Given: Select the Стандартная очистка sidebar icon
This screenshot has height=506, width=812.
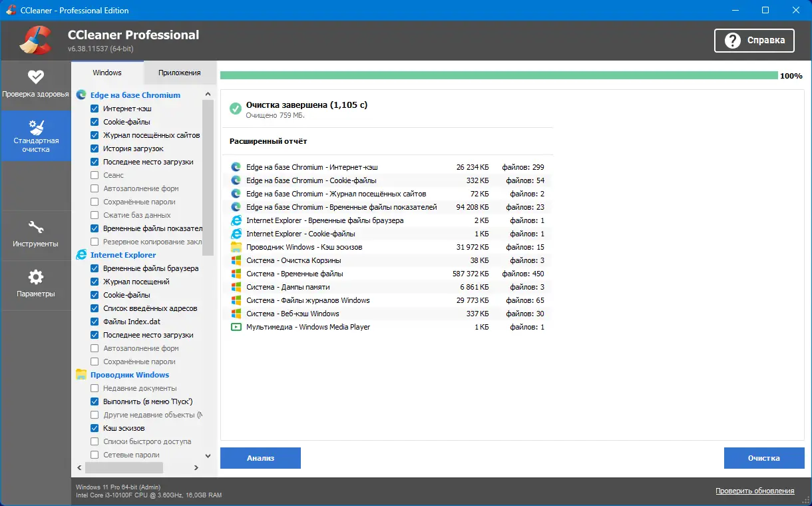Looking at the screenshot, I should point(36,136).
